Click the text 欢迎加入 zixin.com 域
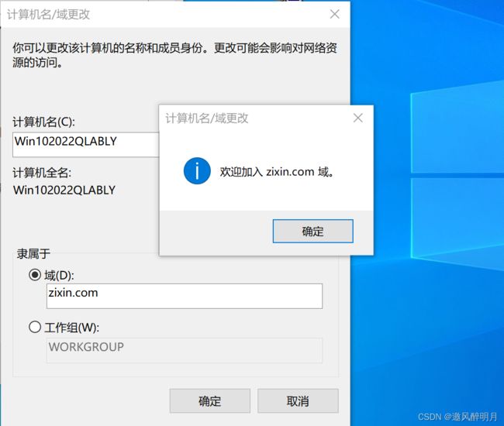Screen dimensions: 504x426 click(277, 172)
